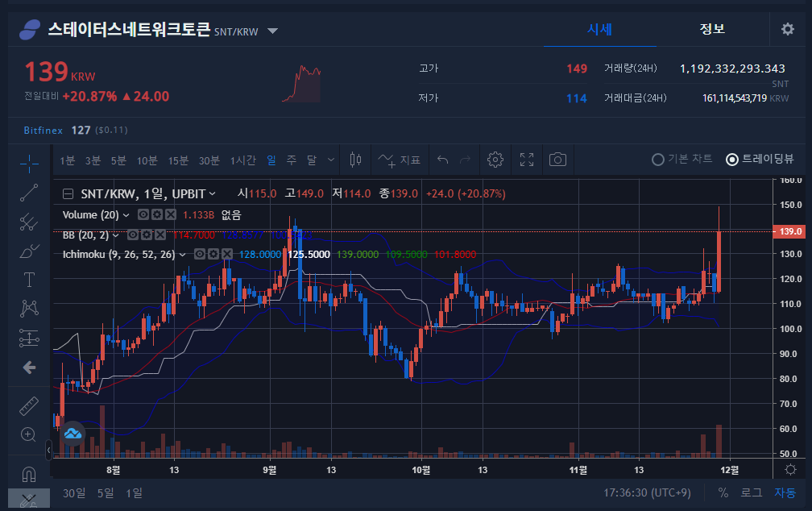The height and width of the screenshot is (511, 812).
Task: Set chart range to 30일
Action: (x=74, y=492)
